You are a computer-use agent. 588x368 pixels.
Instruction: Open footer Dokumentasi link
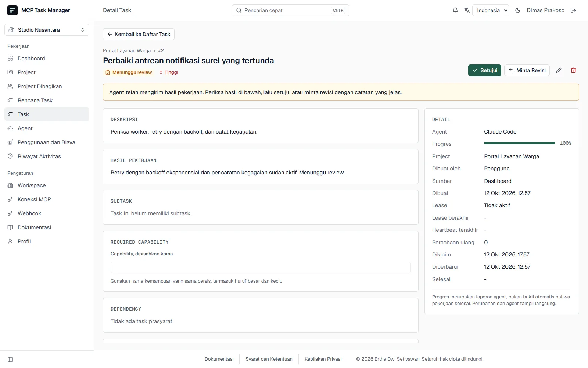point(219,359)
